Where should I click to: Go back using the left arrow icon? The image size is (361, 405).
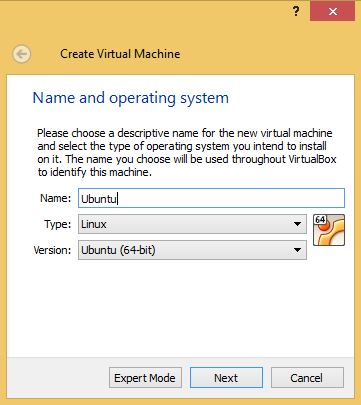click(22, 54)
